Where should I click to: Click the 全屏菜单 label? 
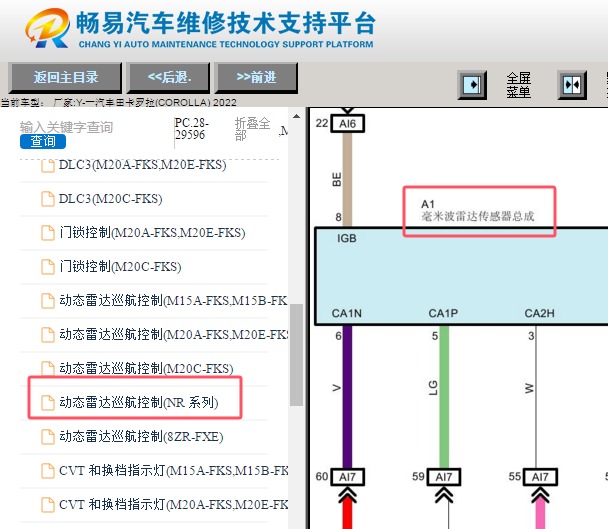tap(518, 85)
